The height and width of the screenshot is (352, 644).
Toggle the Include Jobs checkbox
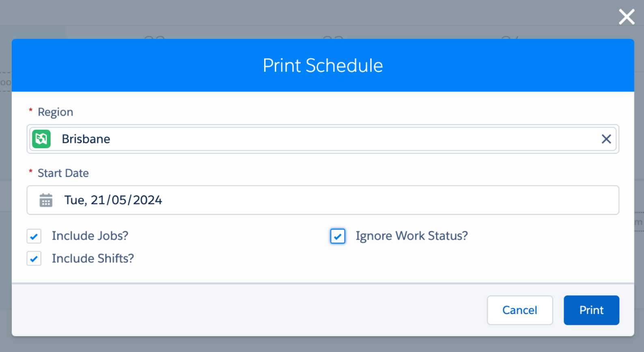coord(34,236)
